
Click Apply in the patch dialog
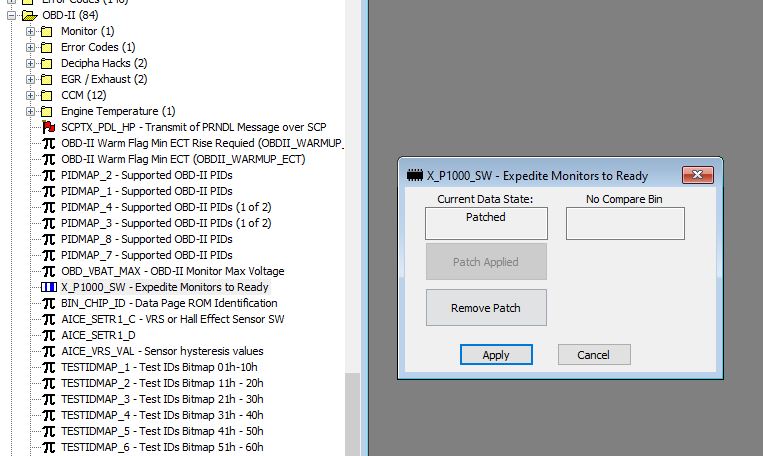click(496, 355)
